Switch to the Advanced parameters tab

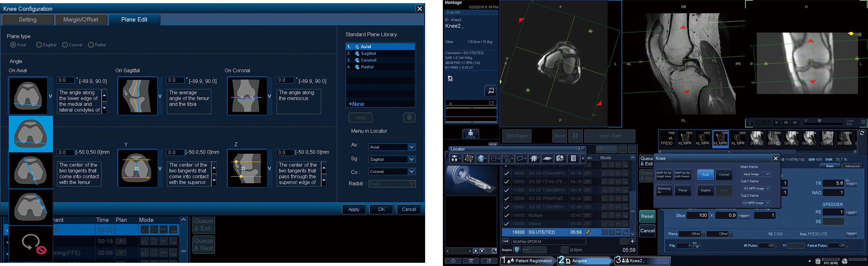852,166
